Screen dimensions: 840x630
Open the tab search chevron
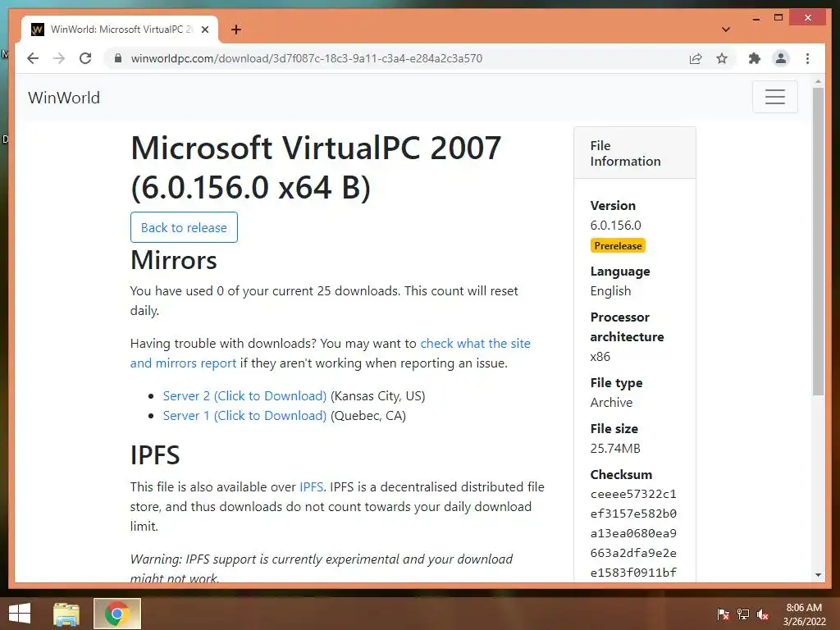click(726, 30)
